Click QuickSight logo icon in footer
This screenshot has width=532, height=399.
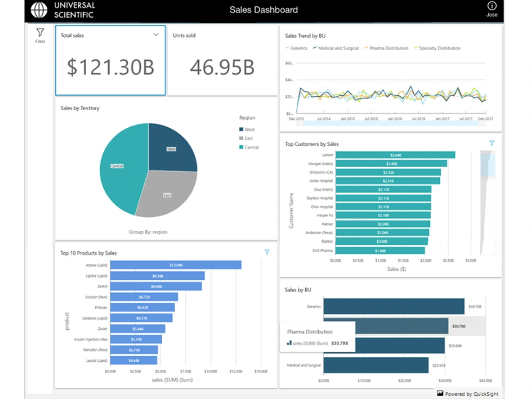pos(440,393)
